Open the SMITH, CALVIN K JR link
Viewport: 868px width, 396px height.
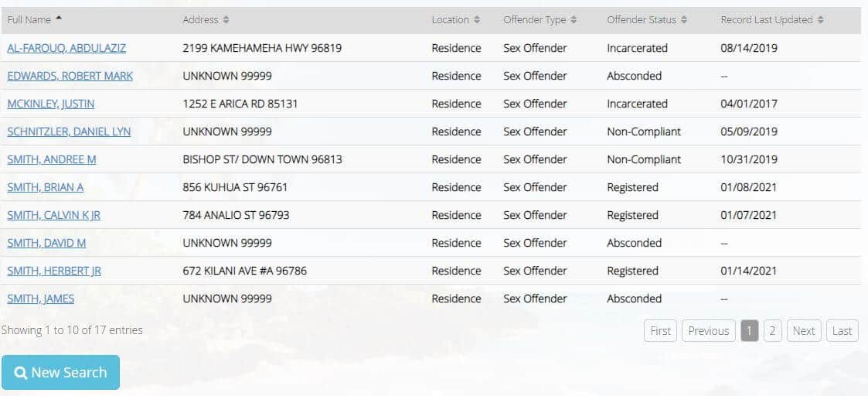(x=54, y=215)
